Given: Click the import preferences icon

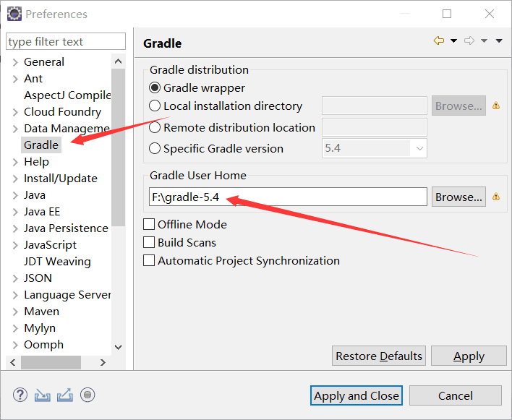Looking at the screenshot, I should pyautogui.click(x=43, y=395).
